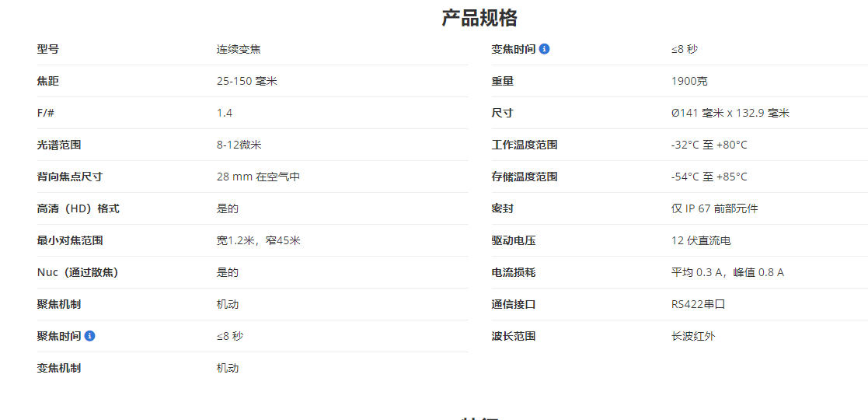Click the 12 伏直流电 drive voltage value
868x420 pixels.
701,240
